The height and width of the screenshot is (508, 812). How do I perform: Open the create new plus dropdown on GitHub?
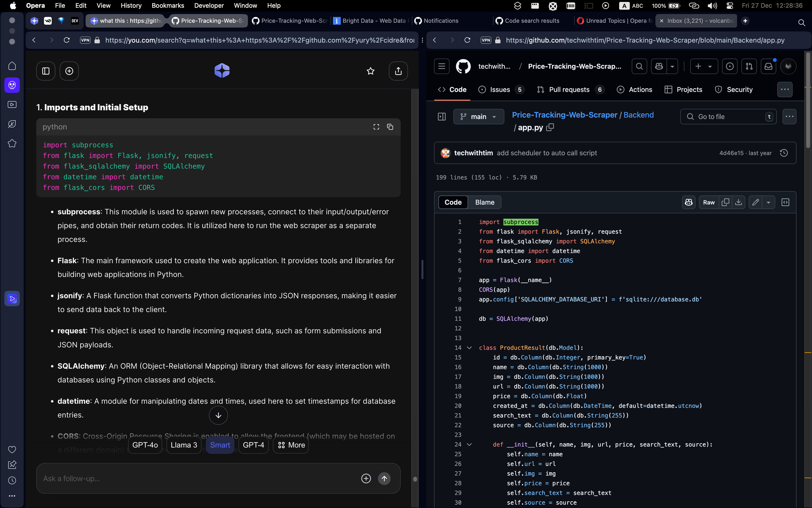(x=704, y=67)
